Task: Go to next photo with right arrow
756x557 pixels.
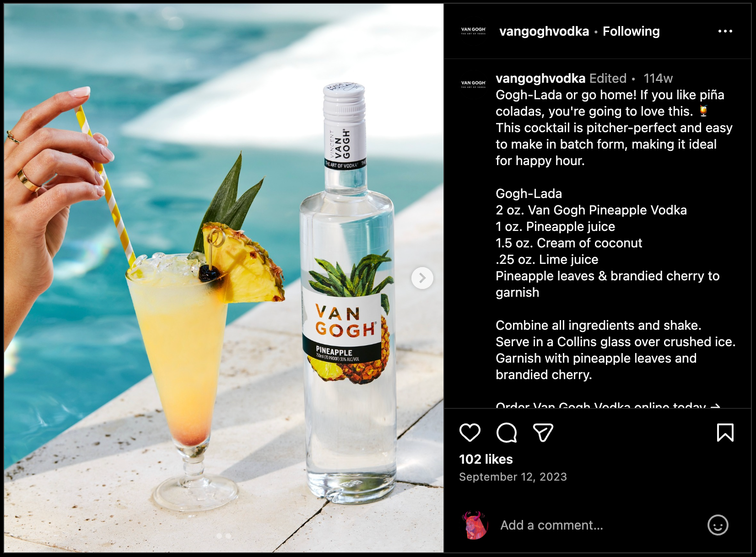Action: (422, 278)
